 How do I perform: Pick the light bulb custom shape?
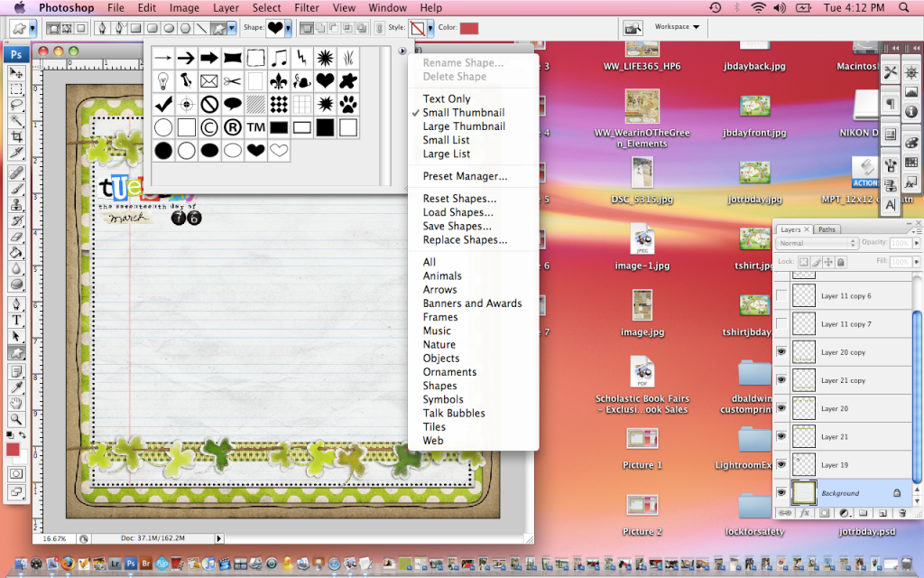[163, 80]
